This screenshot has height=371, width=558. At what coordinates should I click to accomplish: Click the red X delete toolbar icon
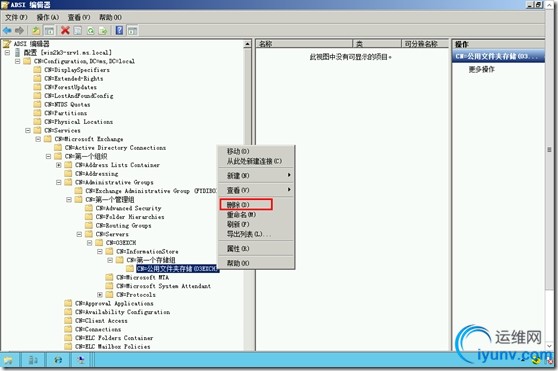coord(65,31)
